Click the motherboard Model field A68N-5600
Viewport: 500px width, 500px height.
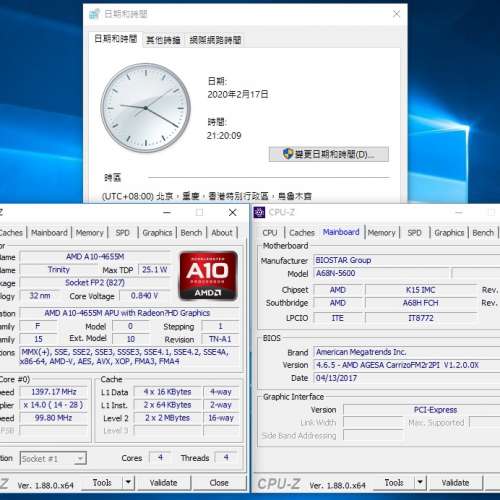click(382, 273)
